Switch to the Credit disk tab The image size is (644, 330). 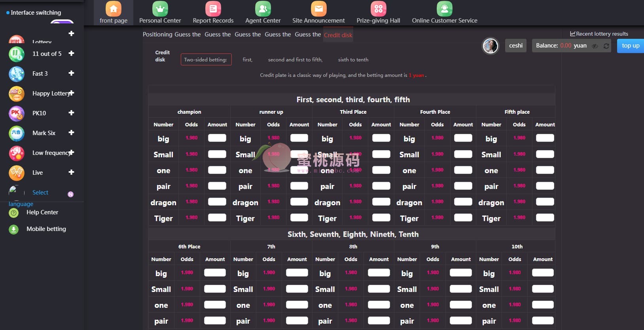(338, 35)
